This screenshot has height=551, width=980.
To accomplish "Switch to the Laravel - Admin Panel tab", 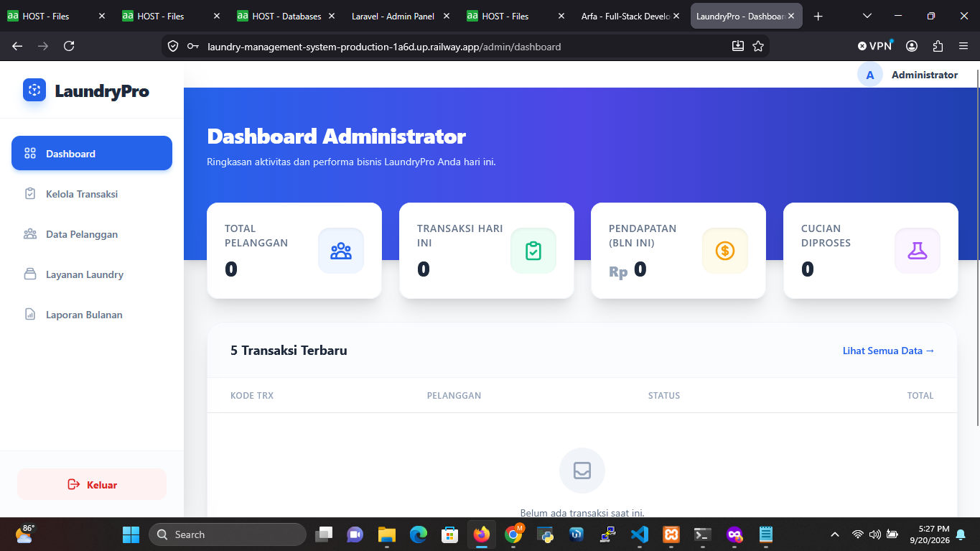I will coord(401,16).
